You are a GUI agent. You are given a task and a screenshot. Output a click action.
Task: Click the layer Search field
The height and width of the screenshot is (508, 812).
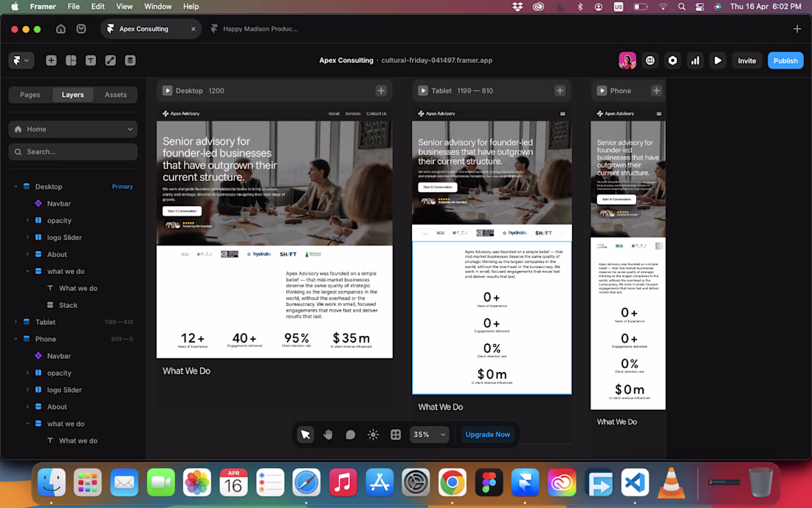click(x=73, y=151)
